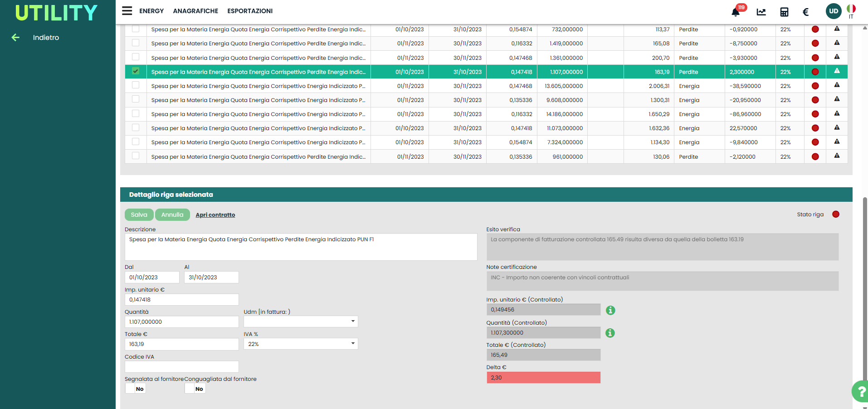The height and width of the screenshot is (409, 868).
Task: Click the Codice IVA input field
Action: pos(181,366)
